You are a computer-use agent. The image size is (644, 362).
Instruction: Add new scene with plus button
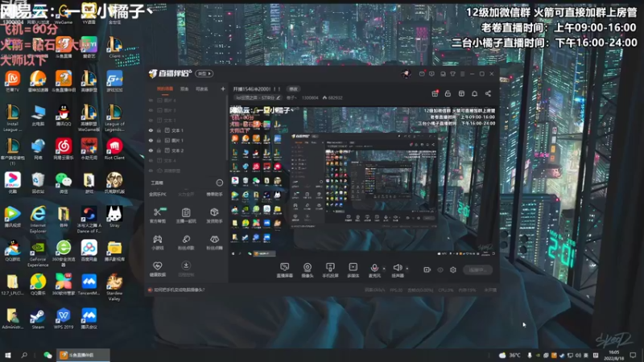pyautogui.click(x=223, y=89)
